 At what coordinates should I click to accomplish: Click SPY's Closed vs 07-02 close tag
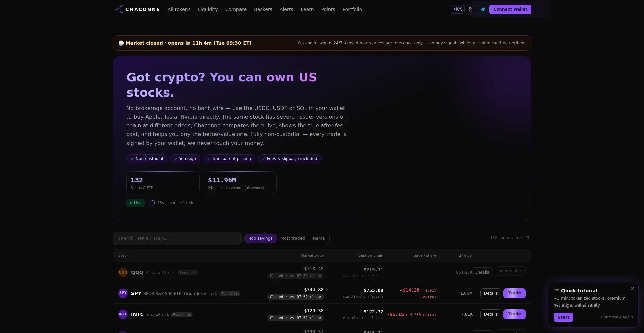(x=296, y=297)
